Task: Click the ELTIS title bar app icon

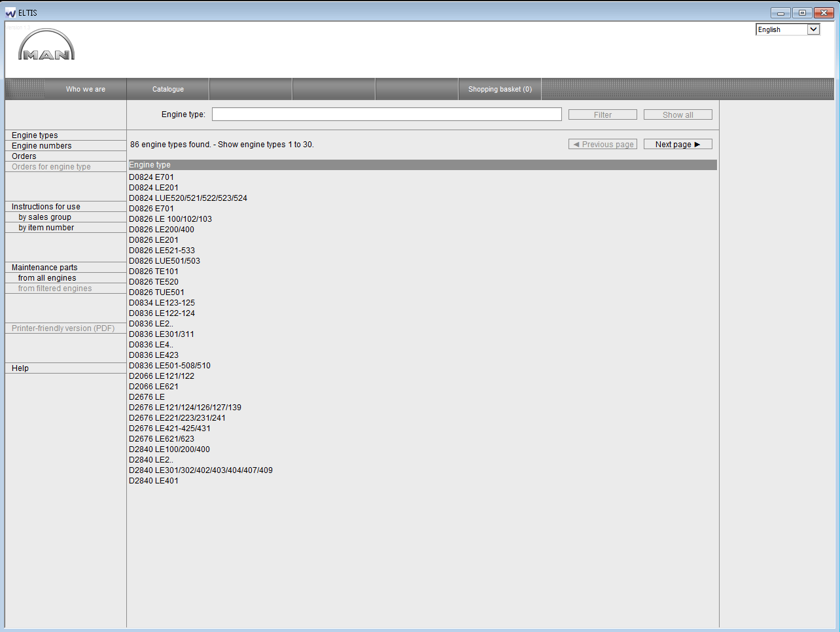Action: coord(10,12)
